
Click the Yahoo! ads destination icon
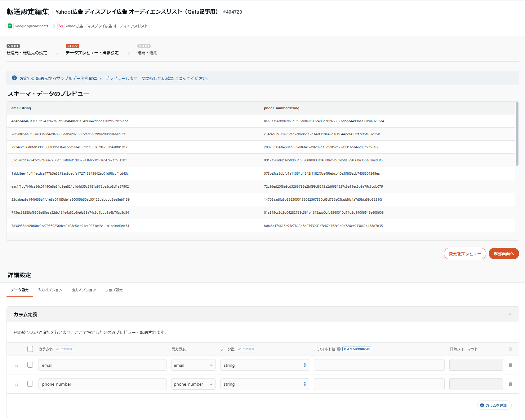(61, 26)
